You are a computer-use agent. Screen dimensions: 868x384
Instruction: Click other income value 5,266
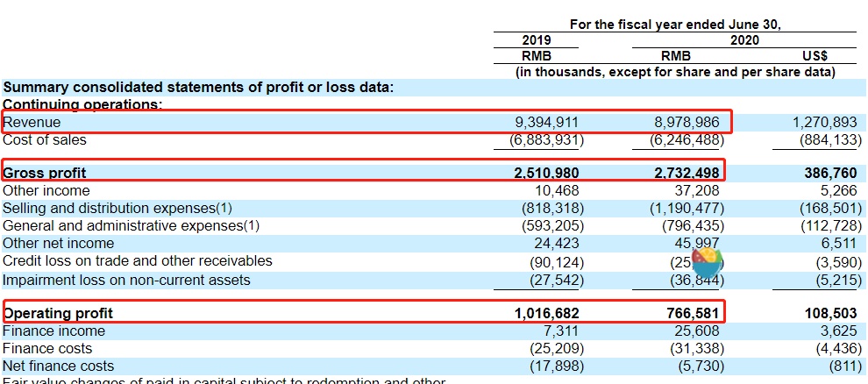[x=837, y=191]
